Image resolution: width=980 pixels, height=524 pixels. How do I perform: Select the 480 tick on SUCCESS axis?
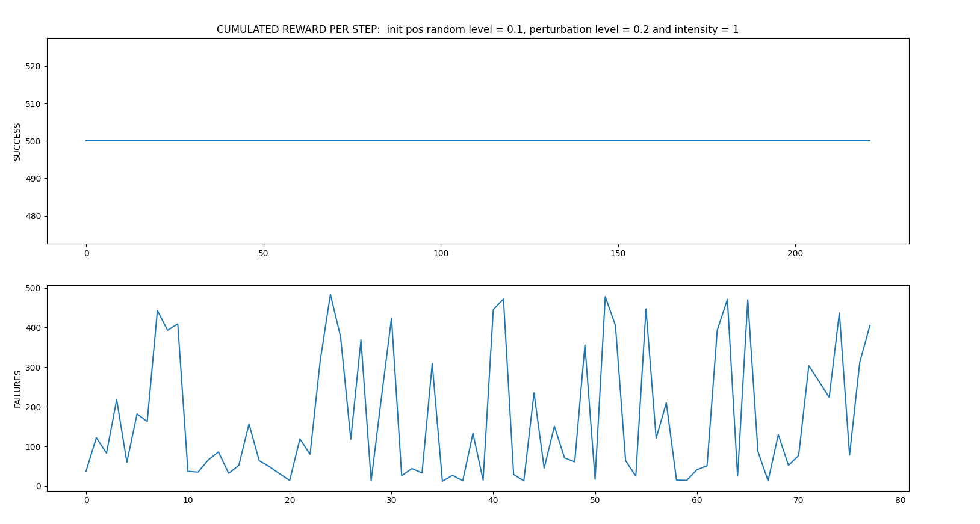pyautogui.click(x=34, y=216)
